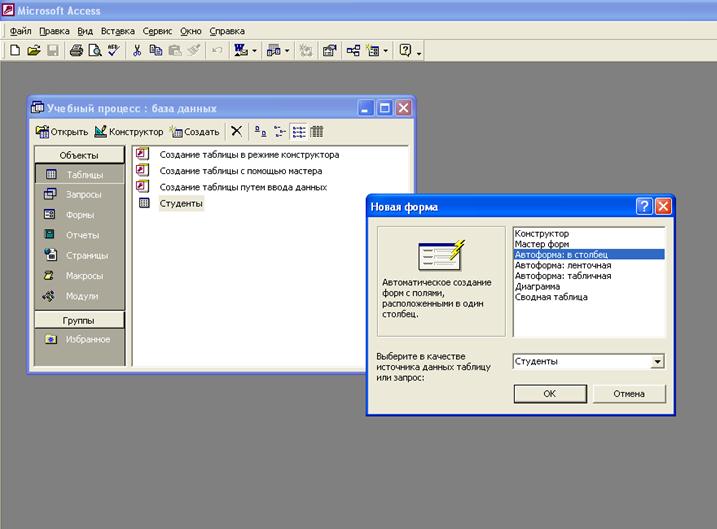717x529 pixels.
Task: Click the Объекты header button
Action: (x=79, y=155)
